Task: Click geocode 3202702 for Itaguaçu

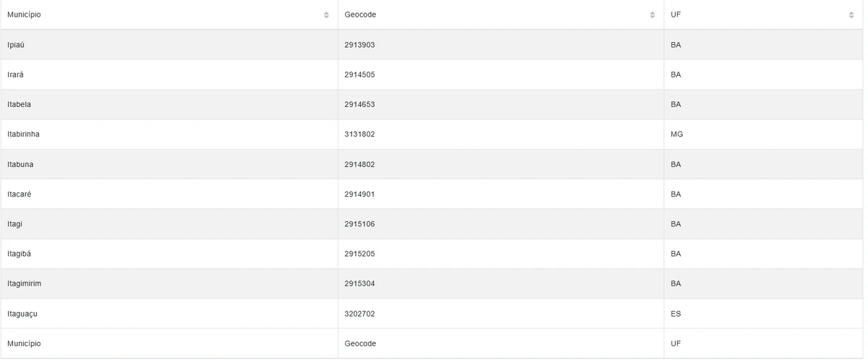Action: (359, 314)
